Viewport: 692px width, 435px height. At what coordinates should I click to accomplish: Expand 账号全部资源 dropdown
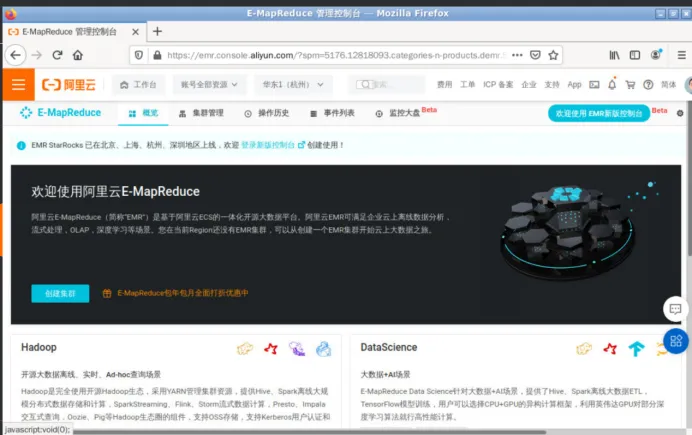[x=208, y=84]
